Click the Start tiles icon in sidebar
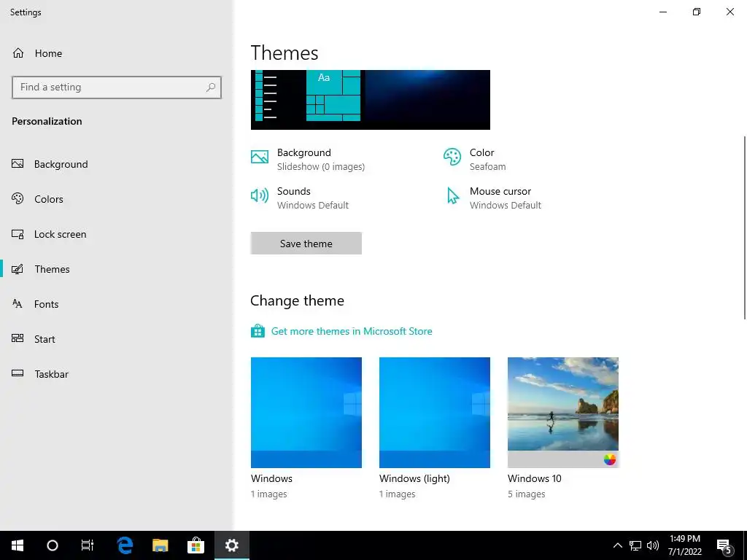The width and height of the screenshot is (747, 560). (x=18, y=338)
